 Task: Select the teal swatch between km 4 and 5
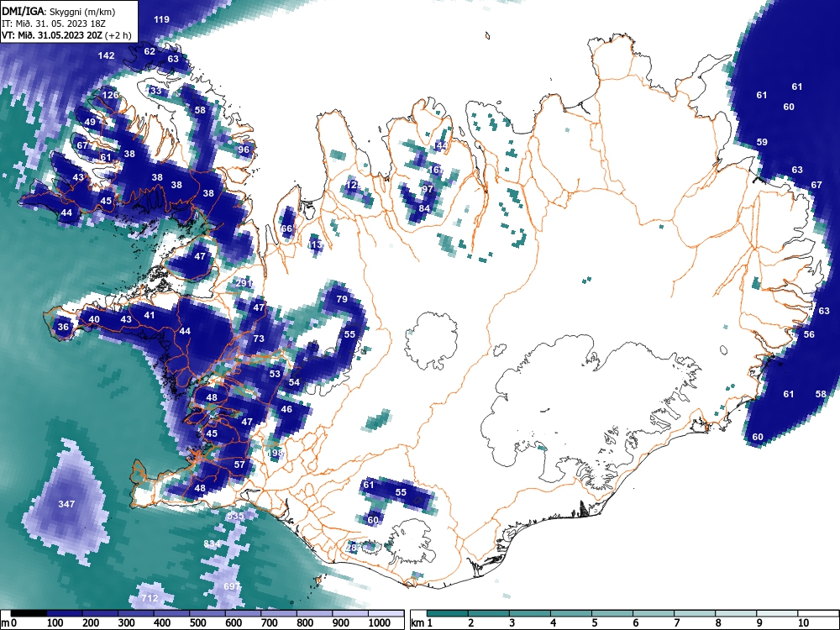(571, 613)
